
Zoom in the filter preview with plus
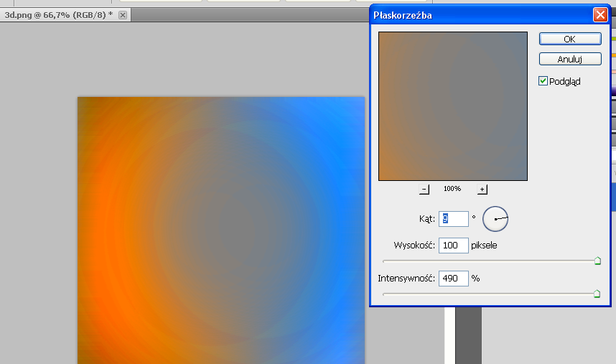482,190
